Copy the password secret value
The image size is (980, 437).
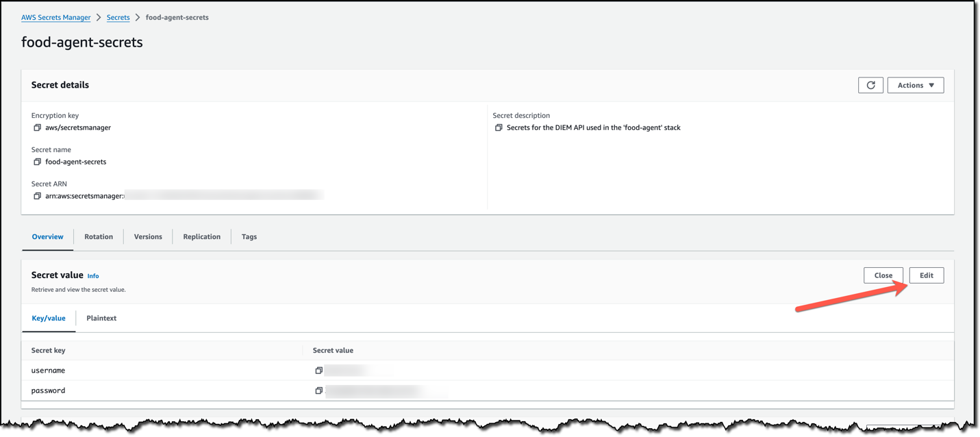click(x=319, y=390)
